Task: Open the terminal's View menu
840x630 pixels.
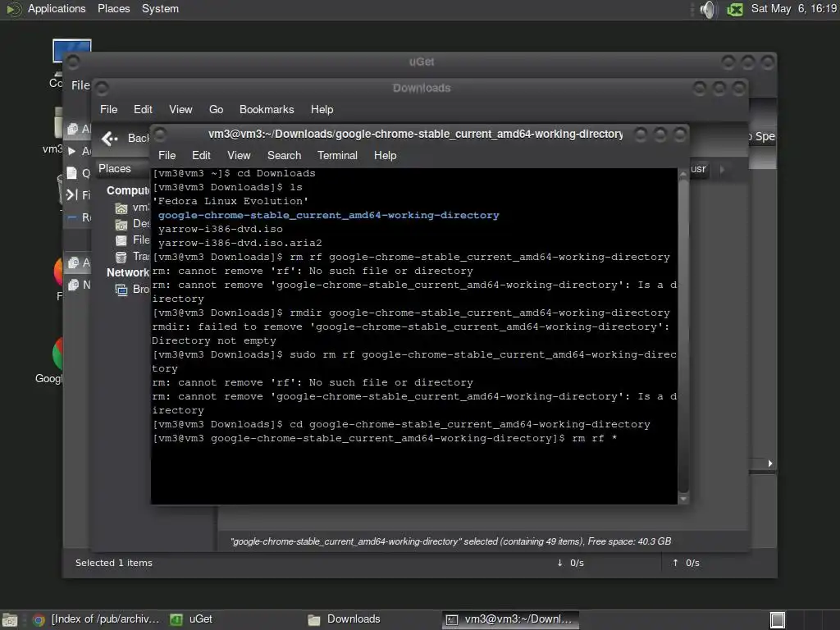Action: [239, 155]
